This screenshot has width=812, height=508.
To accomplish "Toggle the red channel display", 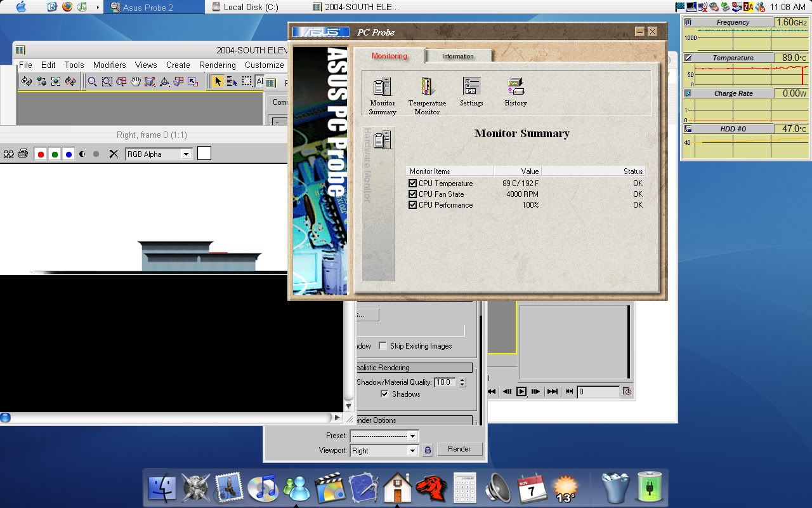I will pos(41,154).
